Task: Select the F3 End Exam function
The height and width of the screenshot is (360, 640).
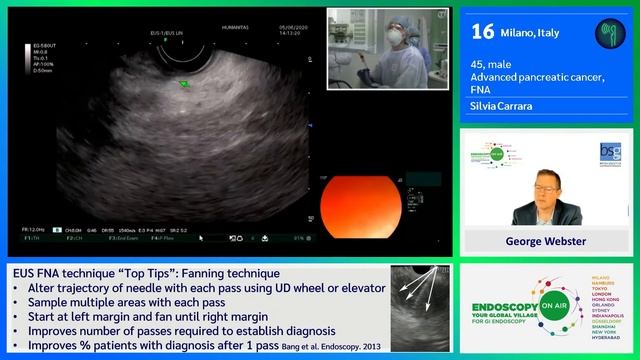Action: coord(124,238)
